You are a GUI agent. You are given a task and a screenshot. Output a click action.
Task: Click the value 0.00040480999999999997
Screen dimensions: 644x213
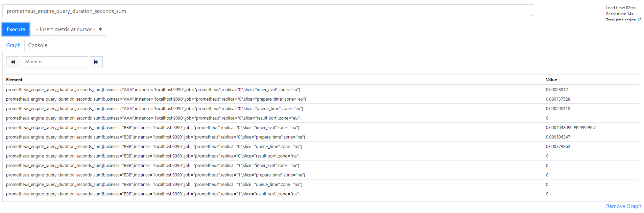point(571,128)
